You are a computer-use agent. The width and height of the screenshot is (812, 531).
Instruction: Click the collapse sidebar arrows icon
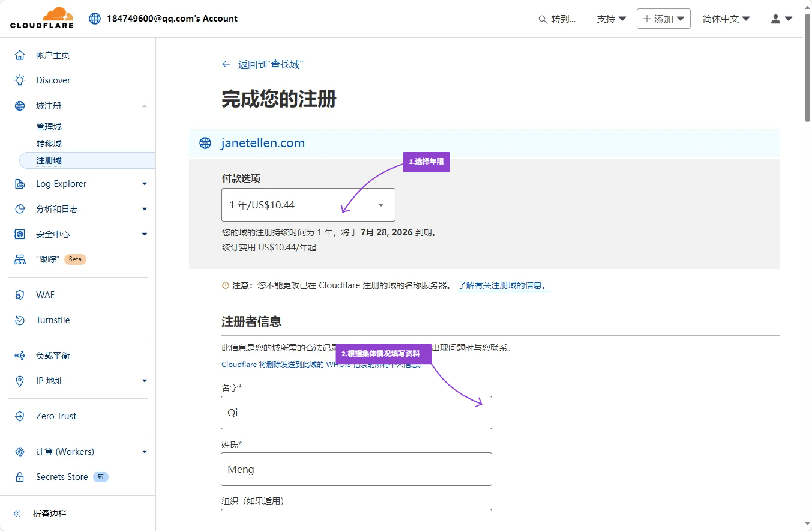(x=17, y=514)
